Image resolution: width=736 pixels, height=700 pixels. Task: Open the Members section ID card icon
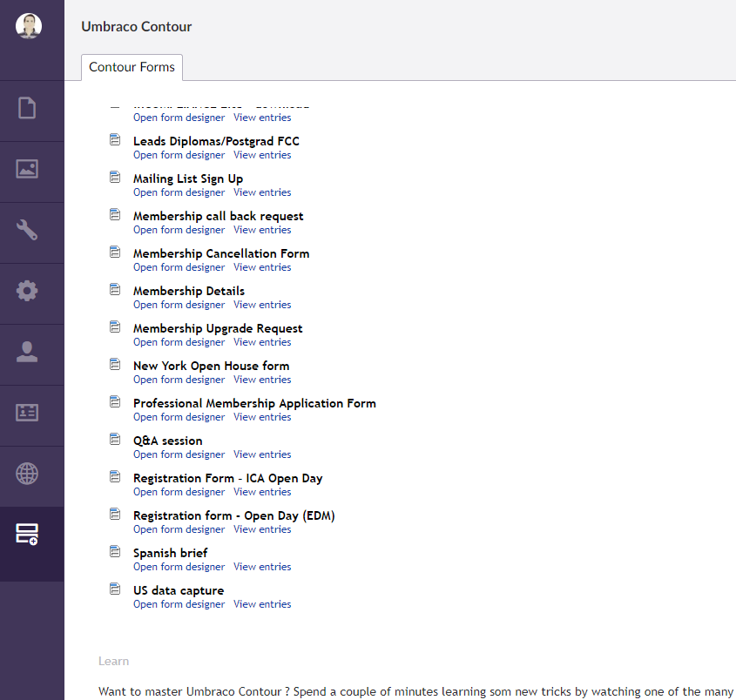coord(27,413)
